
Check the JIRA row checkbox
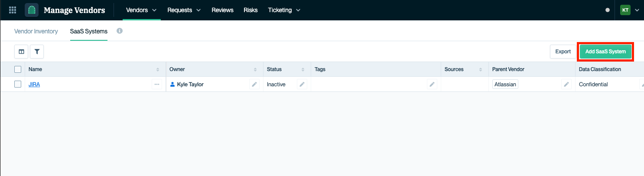pyautogui.click(x=18, y=85)
